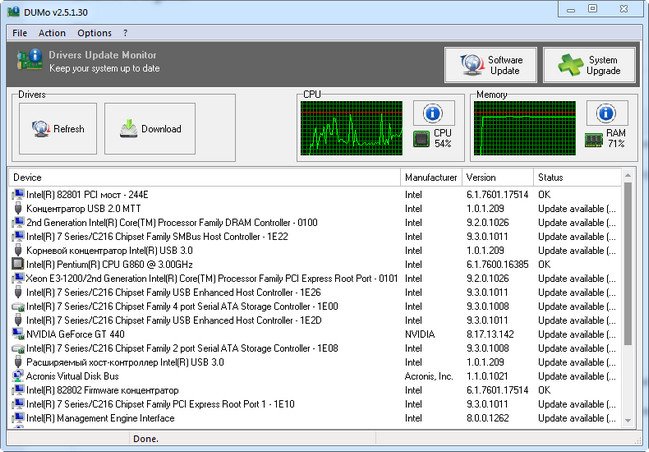Select NVIDIA GeForce GT 440 device name
Screen dimensions: 649x452
[x=75, y=334]
